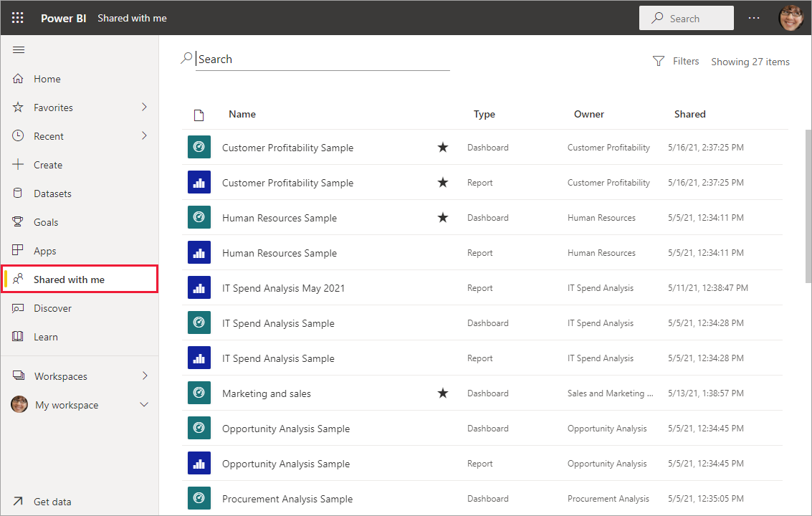The image size is (812, 516).
Task: Click the file type column header icon
Action: click(199, 115)
